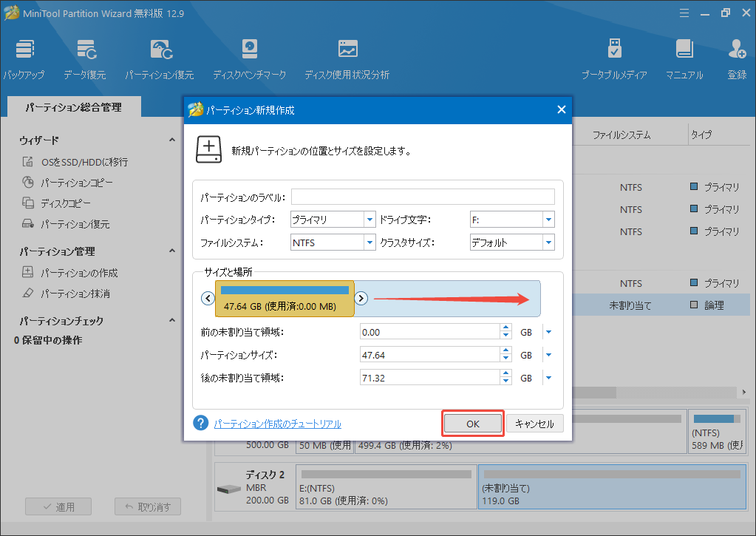Screen dimensions: 756x536
Task: Click right slider handle arrow of partition bar
Action: [x=361, y=298]
